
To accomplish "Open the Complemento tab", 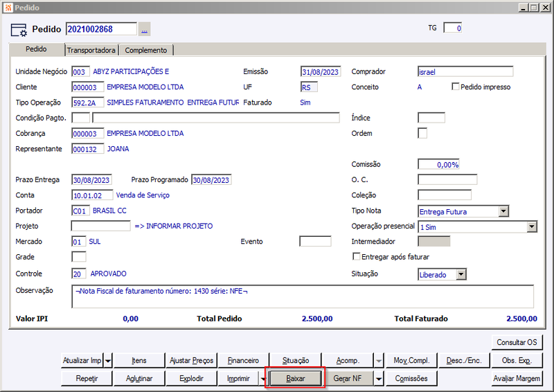I will (x=146, y=50).
